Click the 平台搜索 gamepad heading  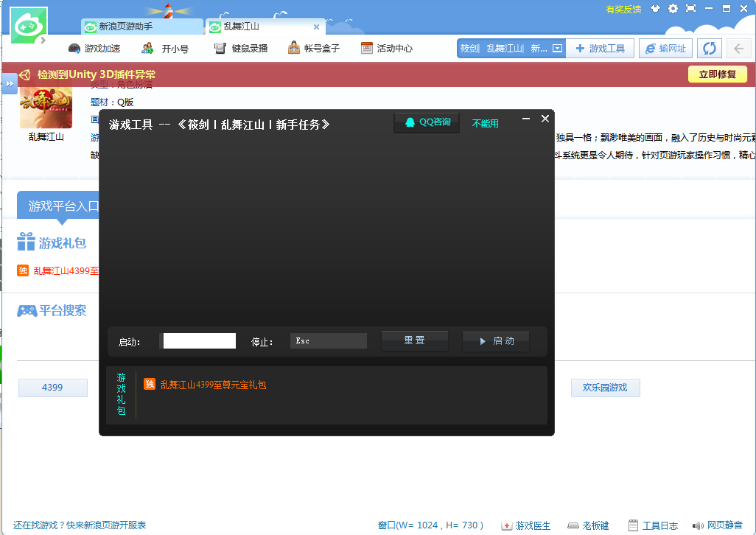[52, 310]
